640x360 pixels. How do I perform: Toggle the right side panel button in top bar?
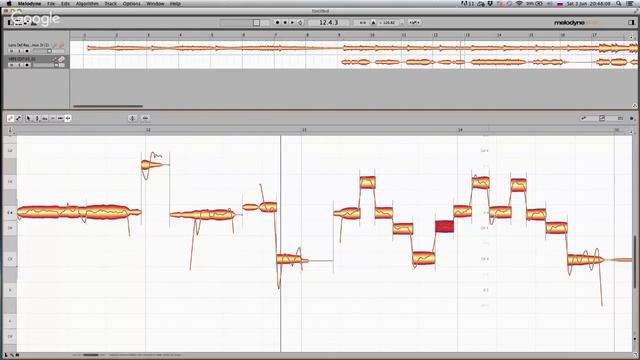pyautogui.click(x=631, y=22)
